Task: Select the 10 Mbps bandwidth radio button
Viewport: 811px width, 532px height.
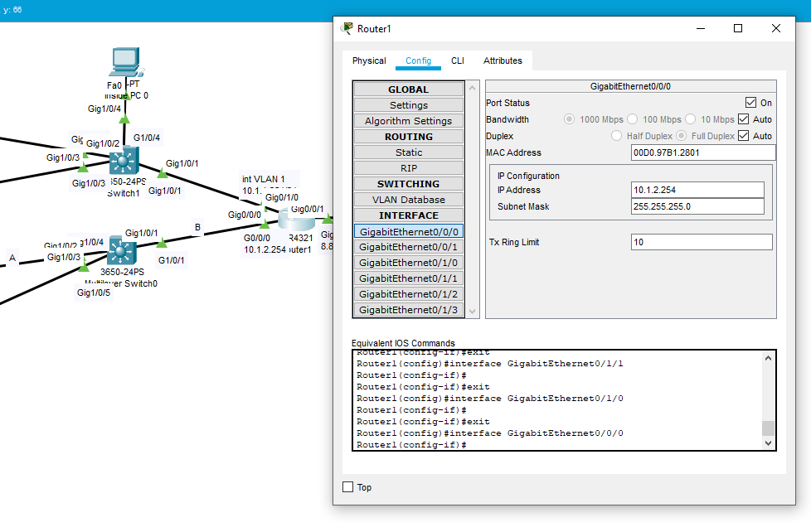Action: tap(690, 118)
